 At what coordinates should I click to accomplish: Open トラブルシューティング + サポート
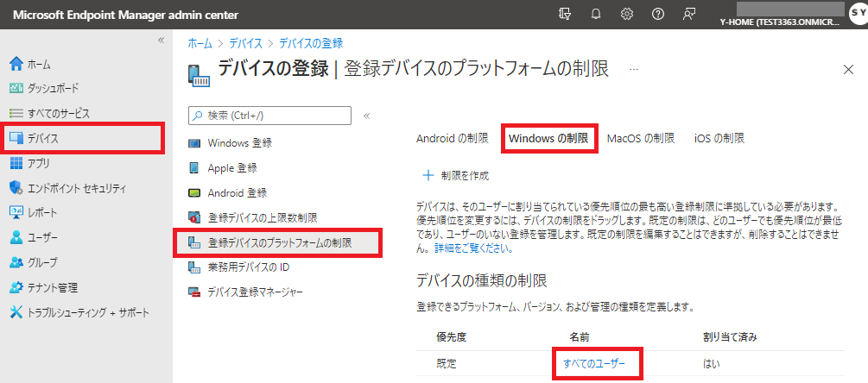point(88,313)
